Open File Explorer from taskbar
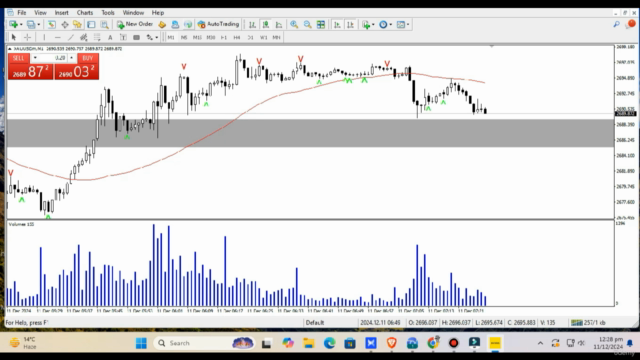 (309, 343)
